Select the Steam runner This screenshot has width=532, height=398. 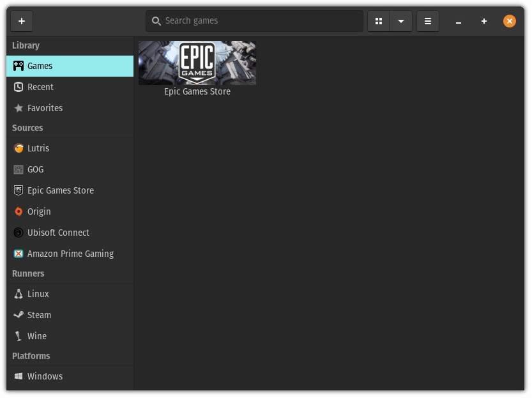40,315
